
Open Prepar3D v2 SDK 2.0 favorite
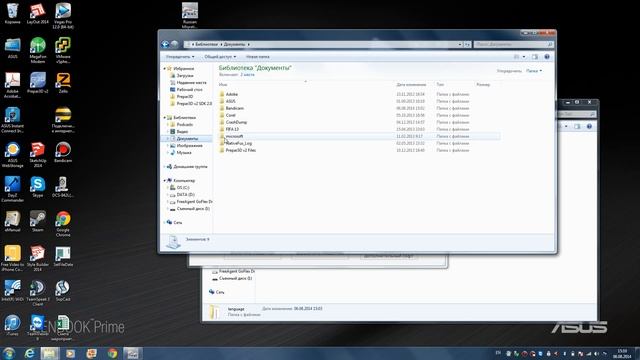[194, 104]
